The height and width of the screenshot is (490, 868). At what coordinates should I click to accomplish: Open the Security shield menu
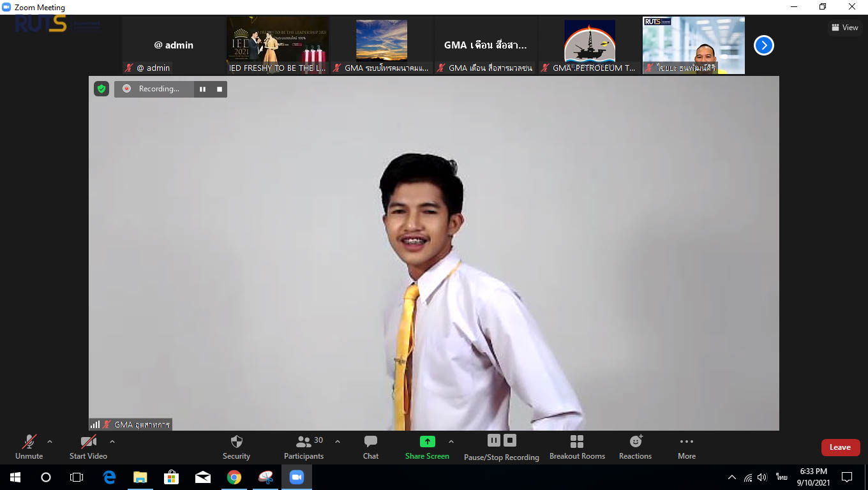[236, 447]
